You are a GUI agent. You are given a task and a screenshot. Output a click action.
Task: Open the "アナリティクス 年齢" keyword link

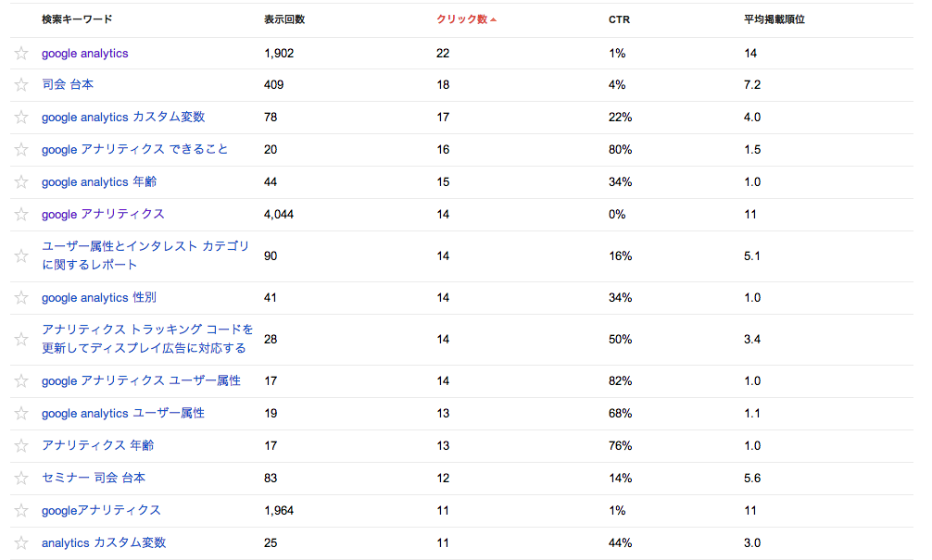tap(97, 445)
